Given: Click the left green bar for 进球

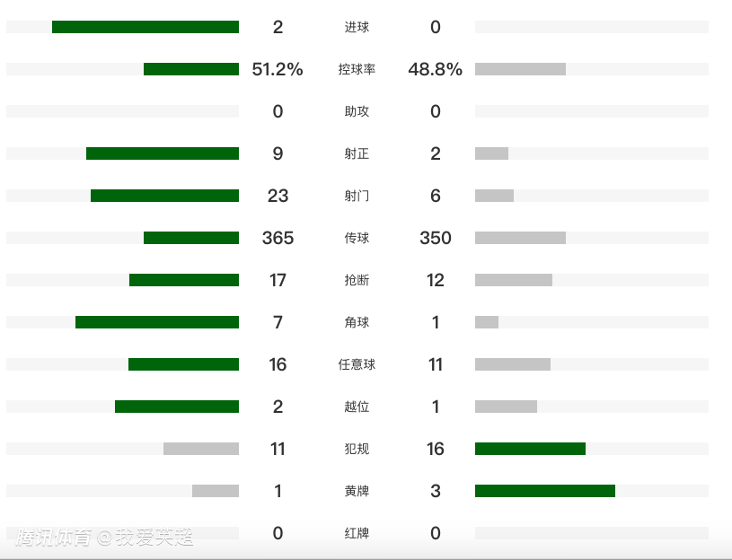Looking at the screenshot, I should click(146, 27).
